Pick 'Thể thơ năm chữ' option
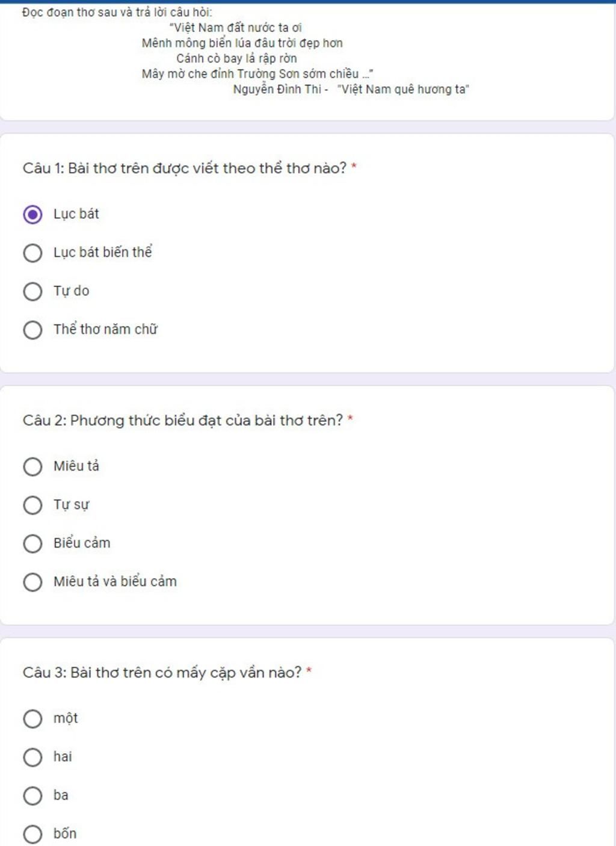The height and width of the screenshot is (846, 616). pos(32,330)
